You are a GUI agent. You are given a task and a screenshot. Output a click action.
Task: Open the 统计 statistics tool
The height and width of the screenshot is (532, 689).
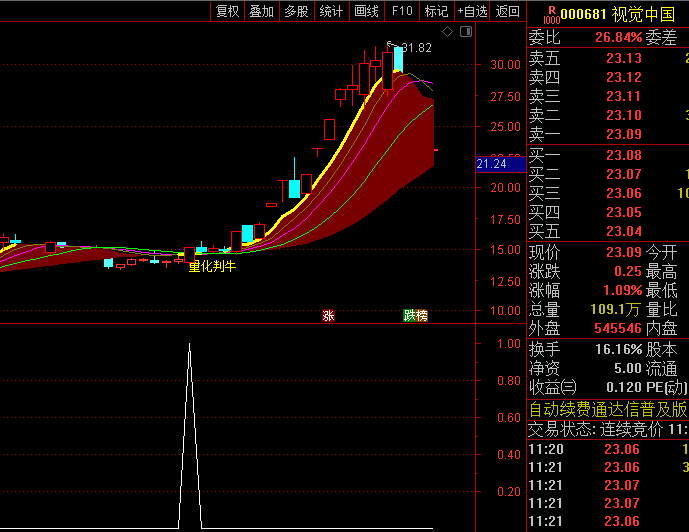[x=330, y=11]
